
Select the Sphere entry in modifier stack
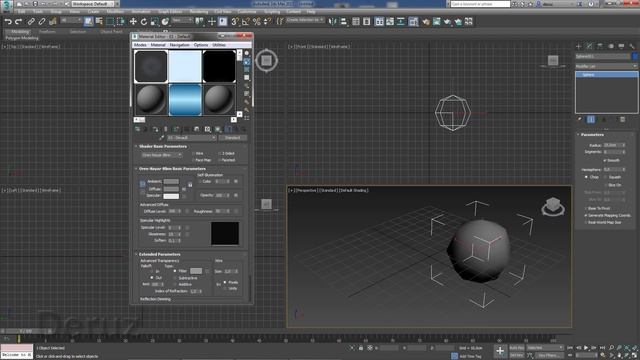pos(606,75)
